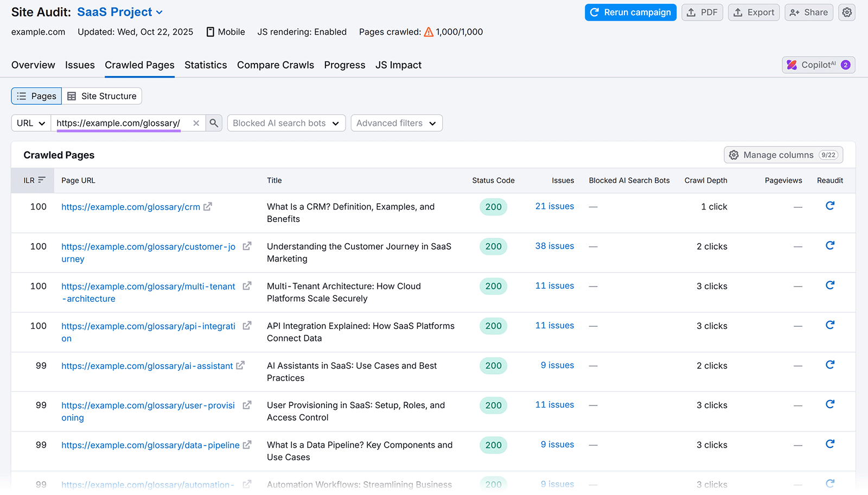Open ai-assistant external link icon
868x495 pixels.
(240, 365)
